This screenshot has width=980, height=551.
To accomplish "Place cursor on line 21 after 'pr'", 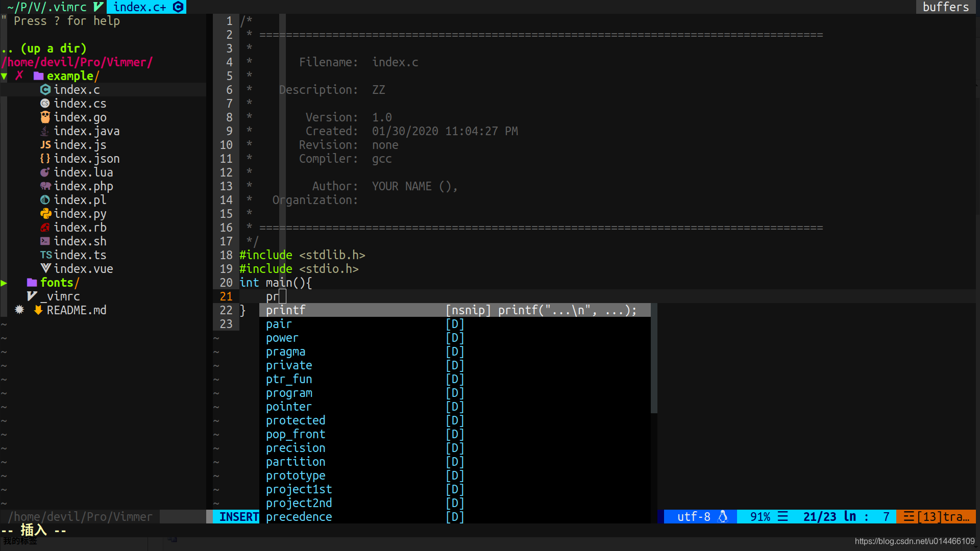I will (x=282, y=296).
